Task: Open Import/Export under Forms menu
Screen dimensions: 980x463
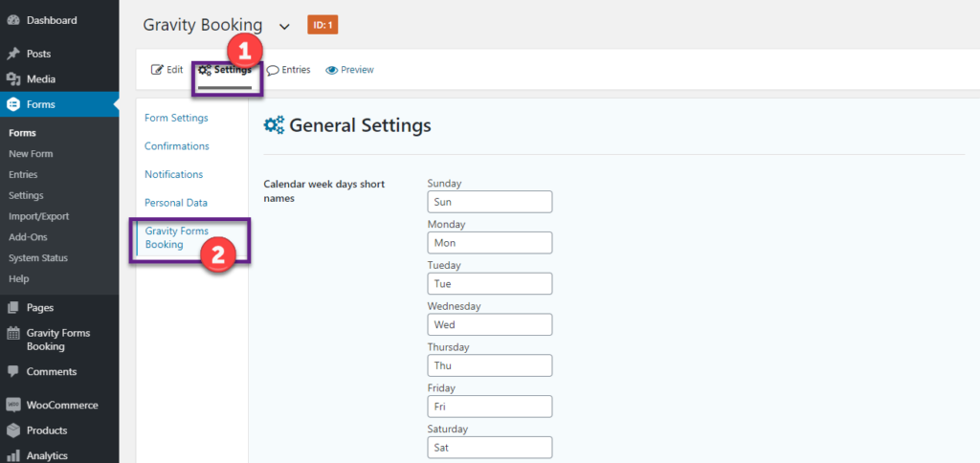Action: 38,216
